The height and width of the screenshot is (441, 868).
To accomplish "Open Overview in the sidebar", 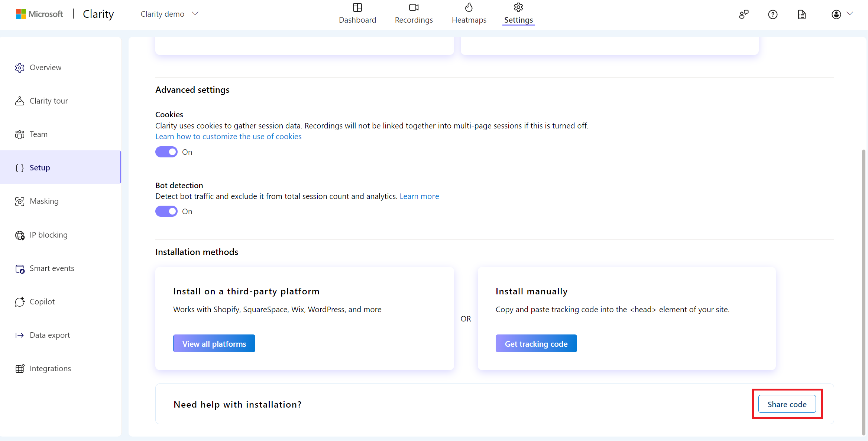I will click(x=61, y=68).
